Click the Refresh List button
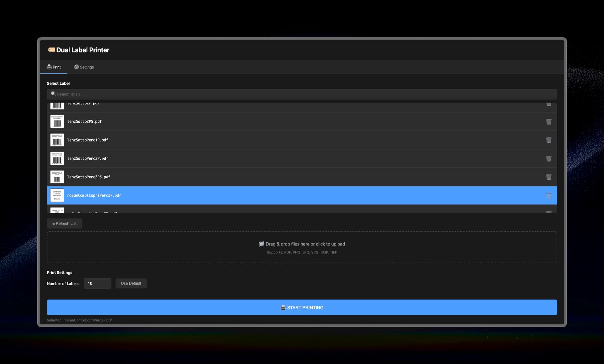Image resolution: width=604 pixels, height=364 pixels. (x=64, y=224)
